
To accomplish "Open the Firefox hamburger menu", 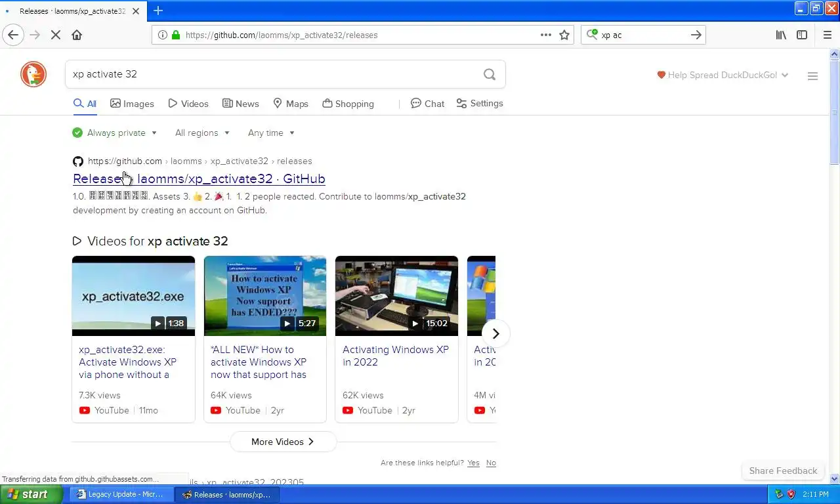I will [827, 35].
